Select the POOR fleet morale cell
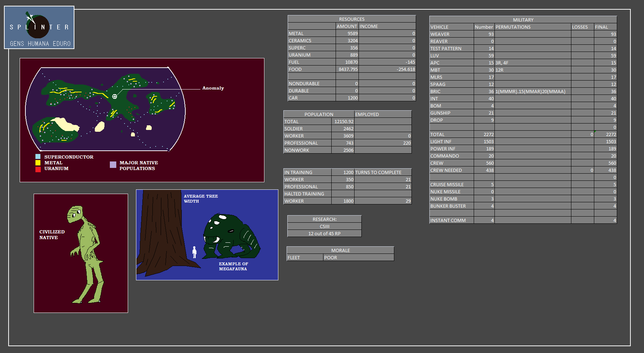644x353 pixels. pyautogui.click(x=358, y=257)
